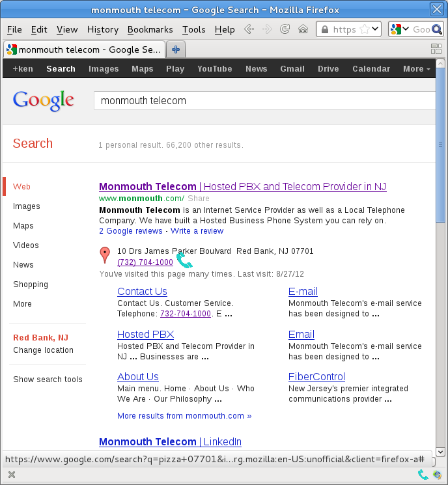Click the Google search field containing monmouth telecom
Image resolution: width=448 pixels, height=485 pixels.
click(260, 101)
